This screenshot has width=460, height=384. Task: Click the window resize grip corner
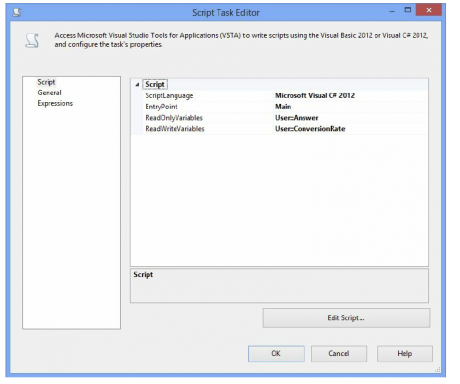(x=437, y=369)
